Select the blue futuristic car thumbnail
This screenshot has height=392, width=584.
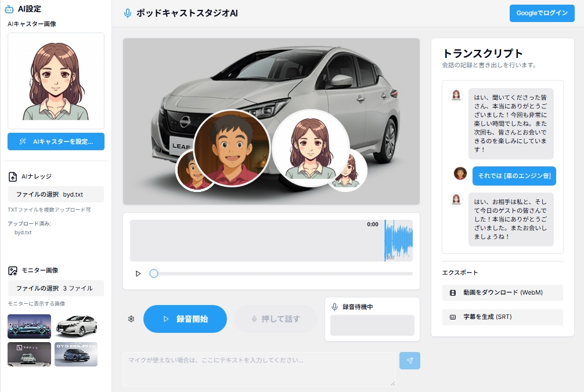30,326
